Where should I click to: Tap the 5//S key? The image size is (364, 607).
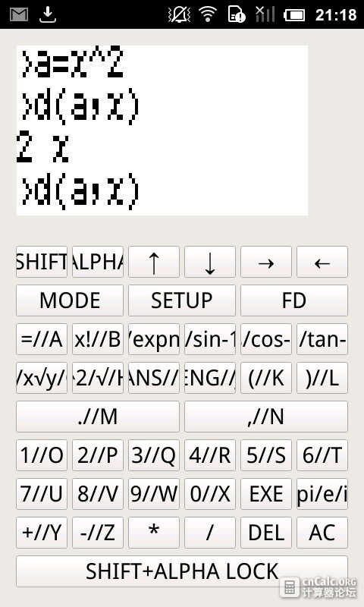(x=266, y=455)
